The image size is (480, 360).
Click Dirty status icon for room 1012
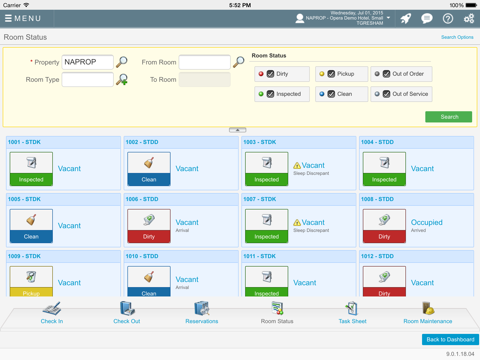pyautogui.click(x=384, y=281)
